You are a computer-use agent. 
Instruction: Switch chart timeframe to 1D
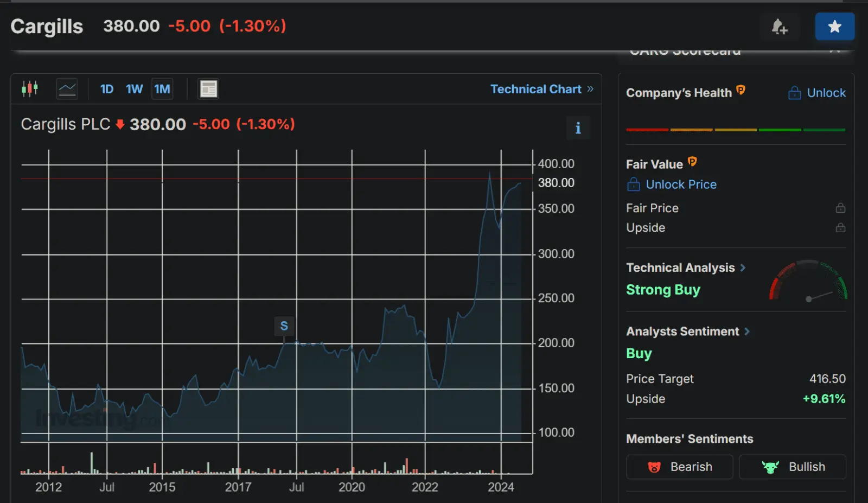pos(106,88)
